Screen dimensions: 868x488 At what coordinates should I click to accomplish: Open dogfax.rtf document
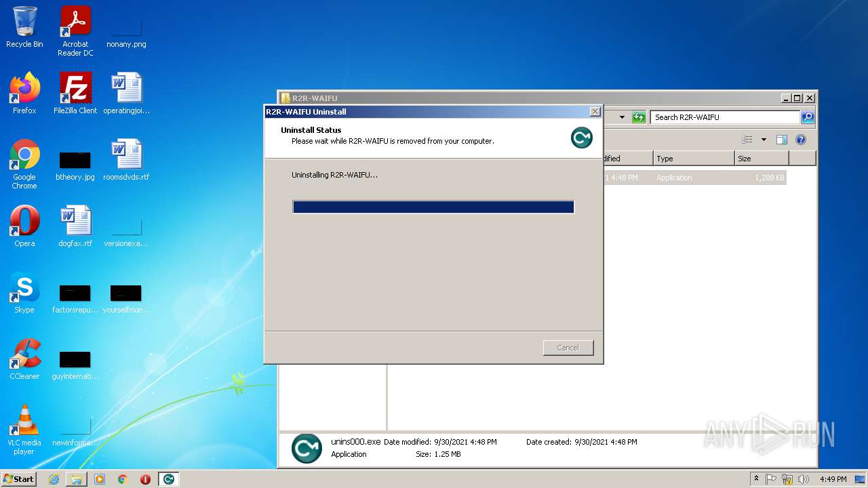tap(75, 226)
